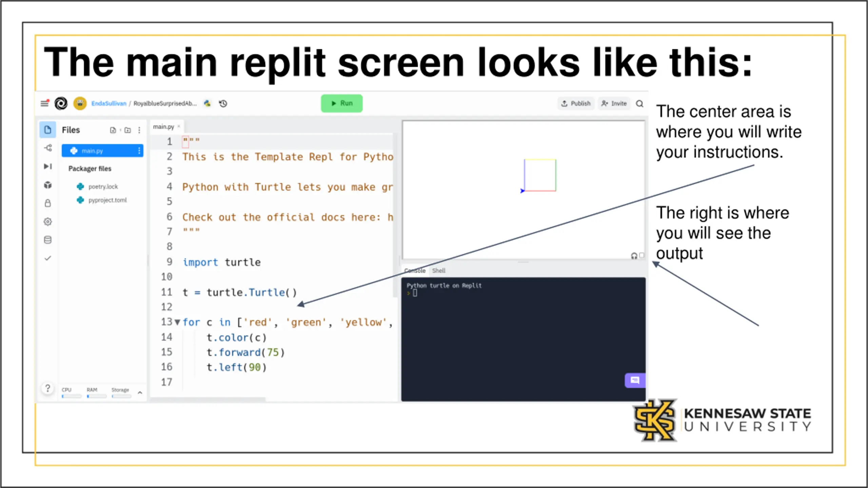This screenshot has height=488, width=868.
Task: Open the Database sidebar icon
Action: point(48,240)
